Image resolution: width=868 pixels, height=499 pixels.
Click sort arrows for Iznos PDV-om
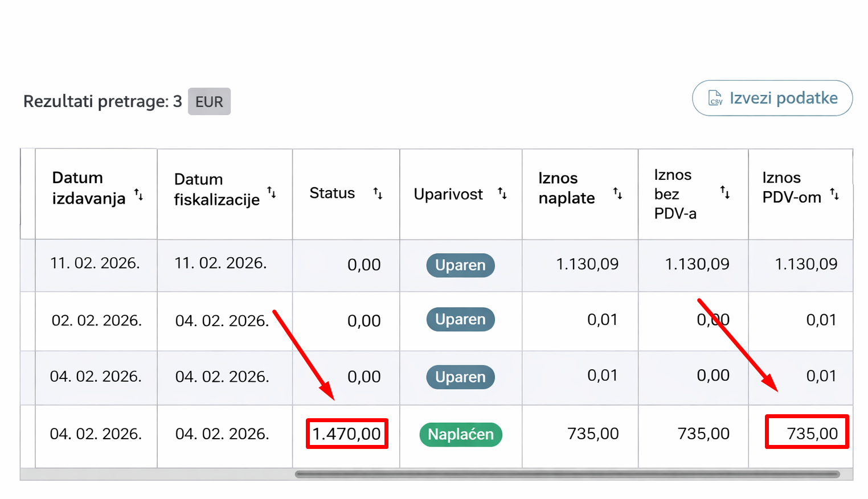[x=834, y=195]
